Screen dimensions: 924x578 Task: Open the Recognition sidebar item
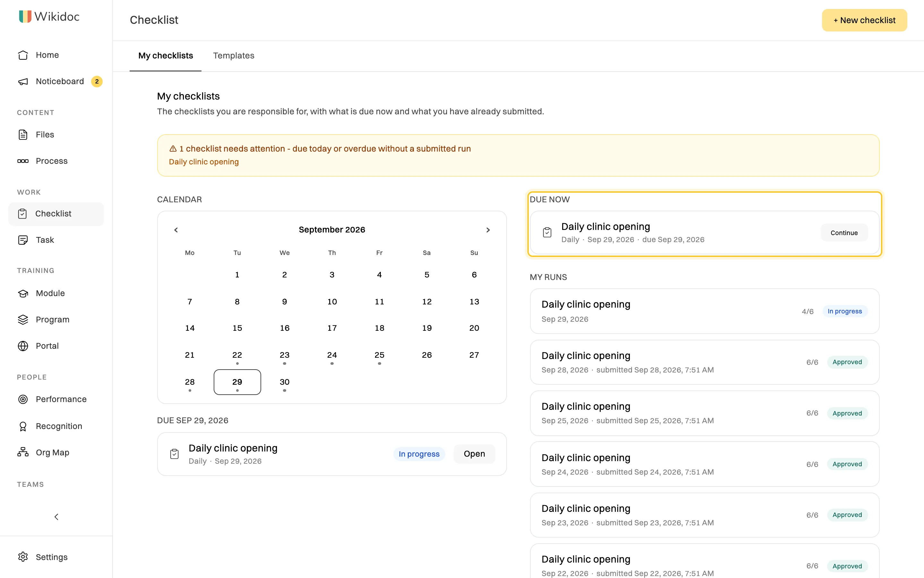[x=56, y=426]
